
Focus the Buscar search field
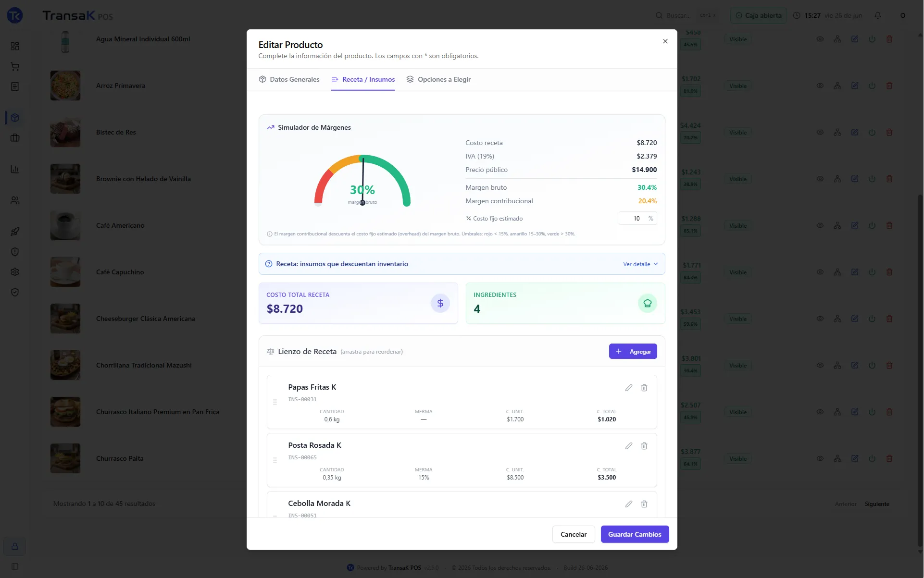686,15
